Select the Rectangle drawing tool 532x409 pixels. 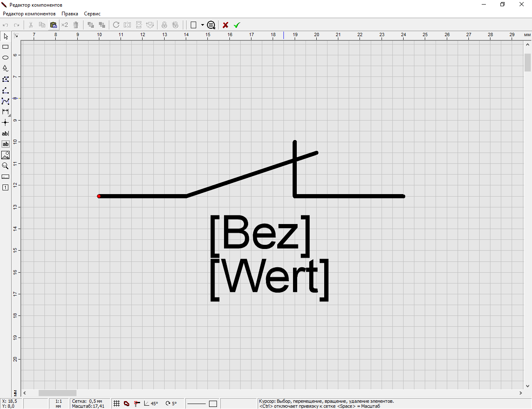coord(5,47)
